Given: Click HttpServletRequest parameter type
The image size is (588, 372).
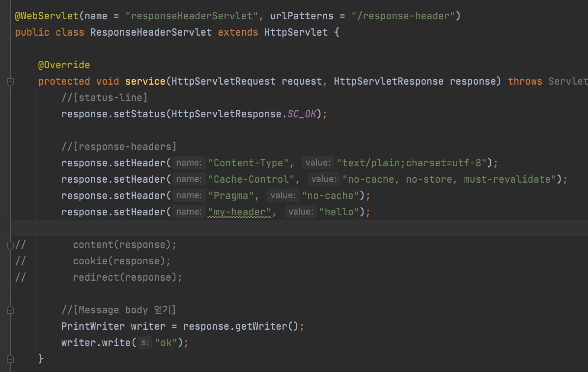Looking at the screenshot, I should pos(223,81).
